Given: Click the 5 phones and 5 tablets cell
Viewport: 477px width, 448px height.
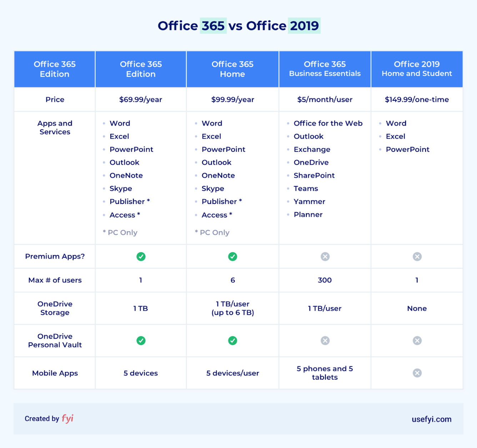Looking at the screenshot, I should (x=325, y=373).
